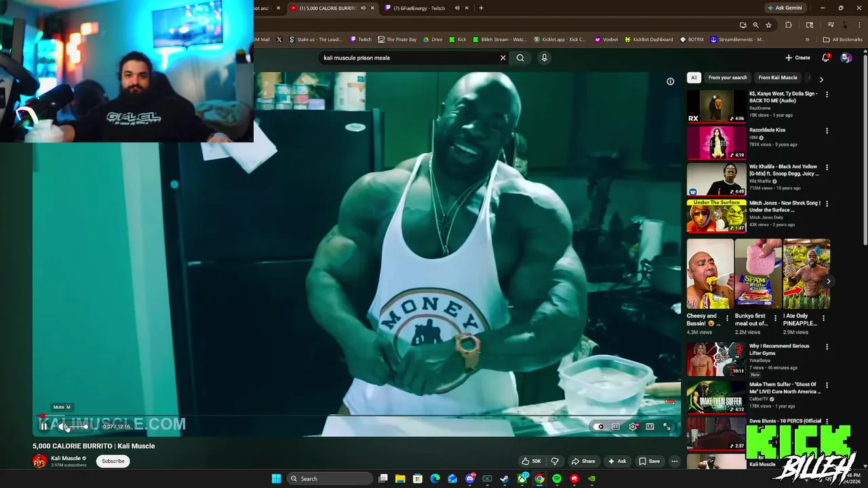Open options for Razorblade Kiss video

click(827, 131)
